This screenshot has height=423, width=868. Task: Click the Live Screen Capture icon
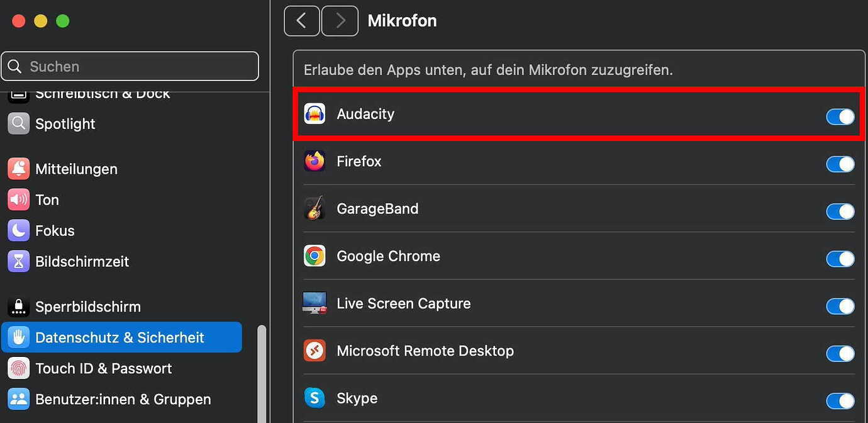[314, 303]
